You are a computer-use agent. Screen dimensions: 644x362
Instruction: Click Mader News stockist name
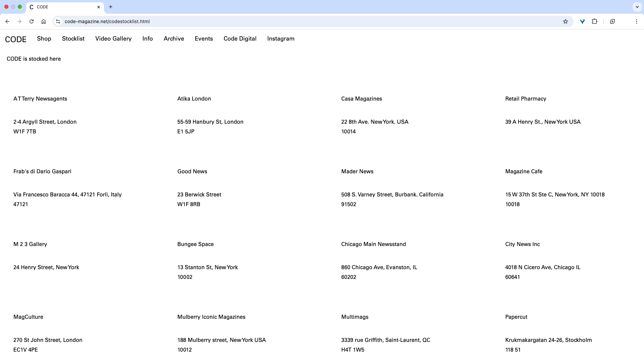[357, 172]
